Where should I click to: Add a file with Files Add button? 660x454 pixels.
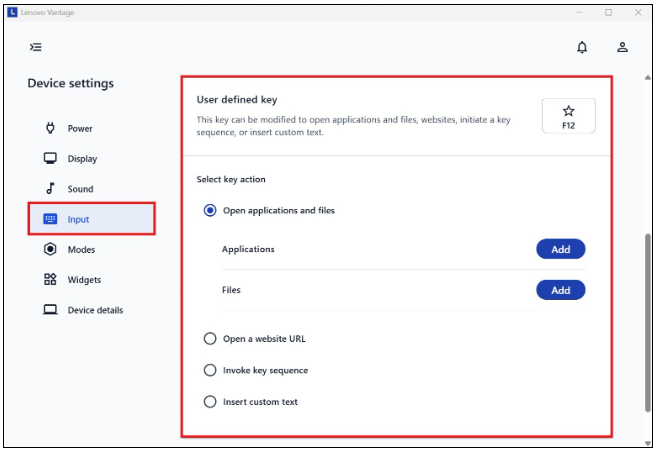[x=560, y=290]
